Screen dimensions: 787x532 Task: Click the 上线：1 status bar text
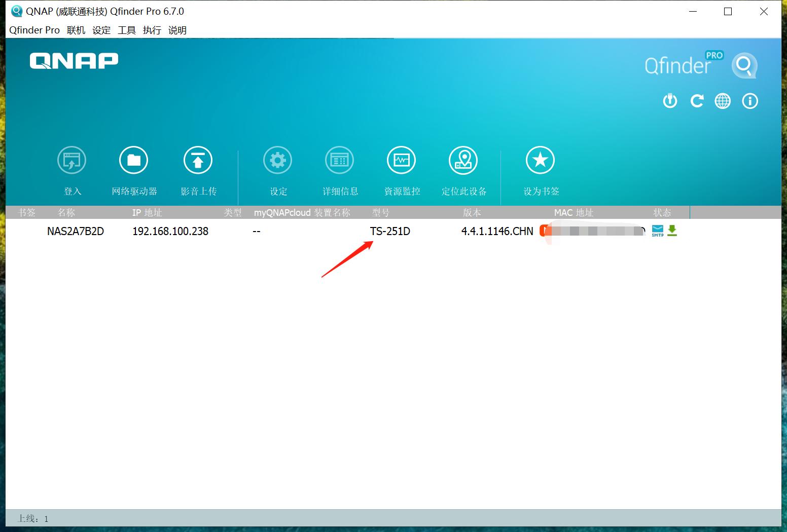click(33, 519)
